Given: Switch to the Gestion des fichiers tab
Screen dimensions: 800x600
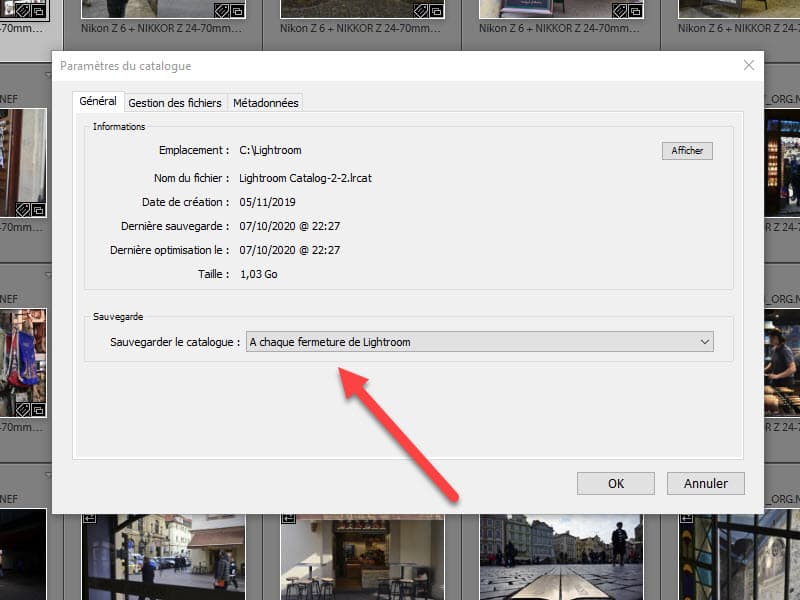Looking at the screenshot, I should coord(175,103).
